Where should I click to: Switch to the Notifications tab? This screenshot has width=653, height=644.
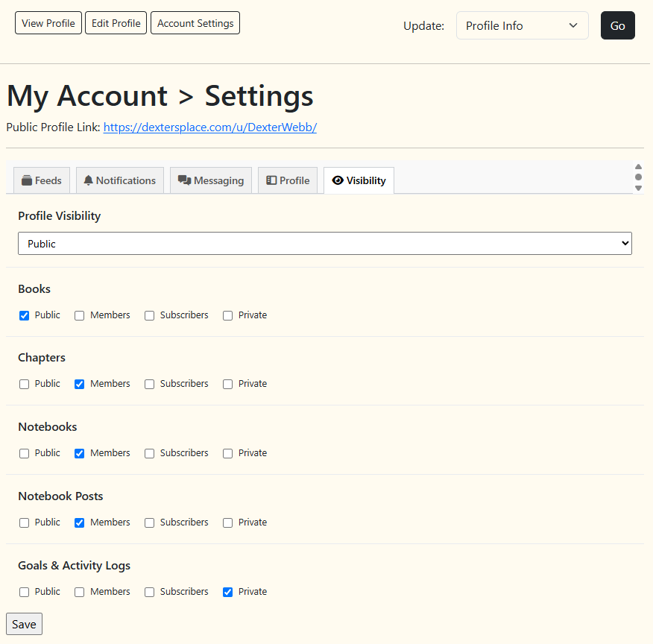pyautogui.click(x=120, y=180)
